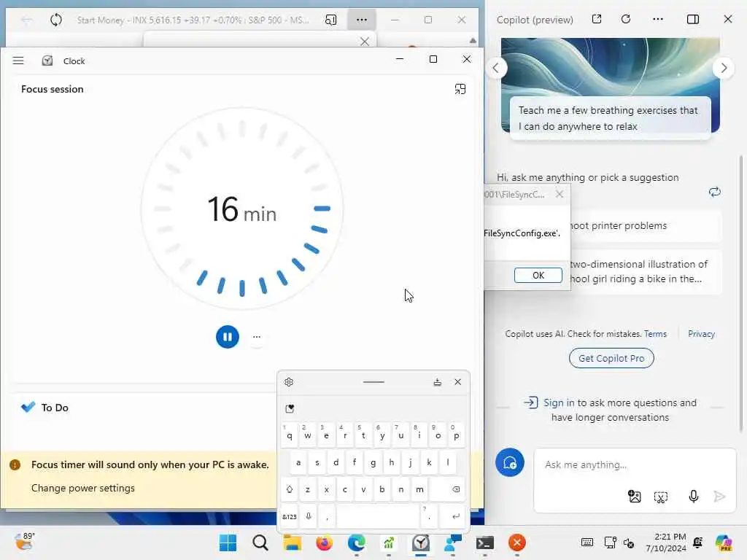Screen dimensions: 747x560
Task: Click the touch keyboard icon in system tray
Action: point(587,542)
